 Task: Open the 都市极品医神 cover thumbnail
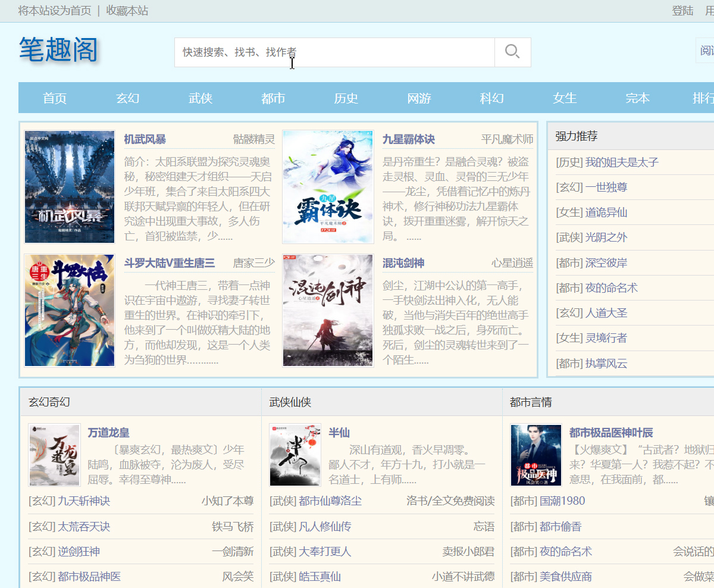tap(536, 455)
